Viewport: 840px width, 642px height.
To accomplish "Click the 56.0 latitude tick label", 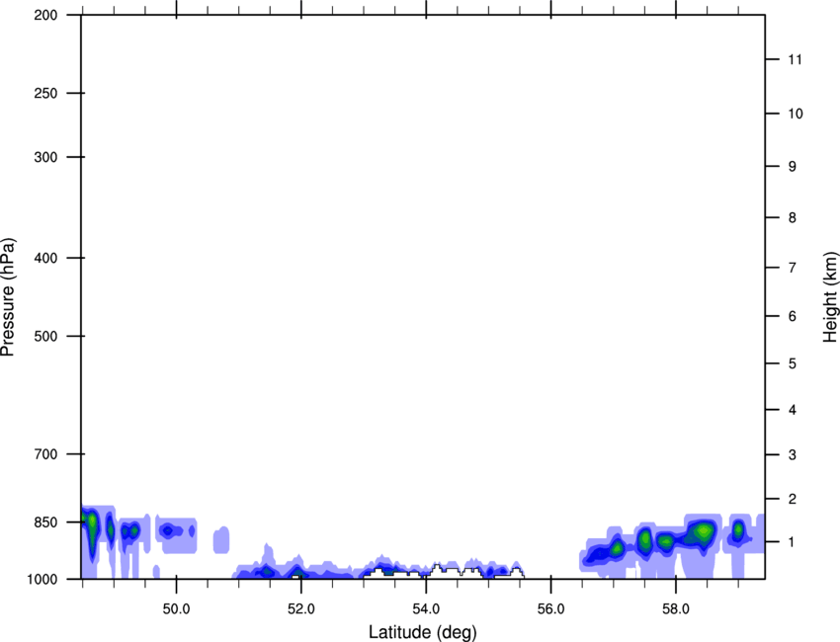I will point(550,609).
